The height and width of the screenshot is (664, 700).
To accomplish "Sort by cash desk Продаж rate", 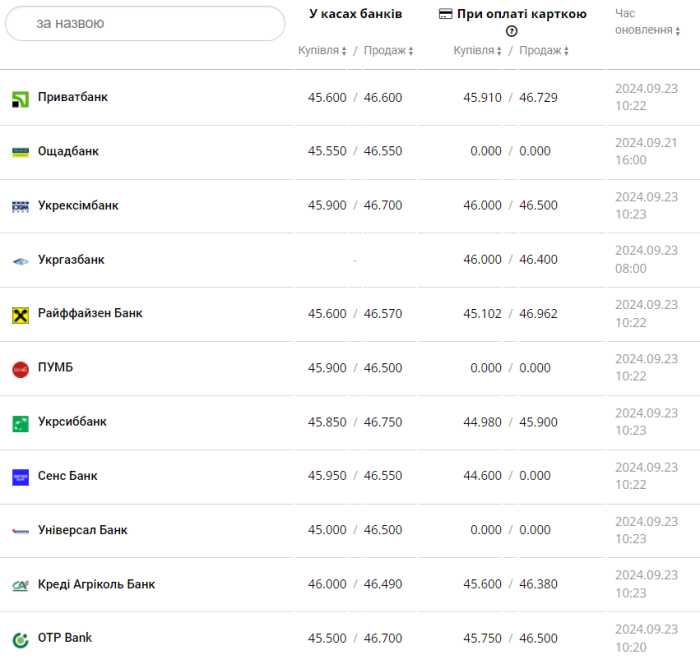I will pyautogui.click(x=388, y=51).
